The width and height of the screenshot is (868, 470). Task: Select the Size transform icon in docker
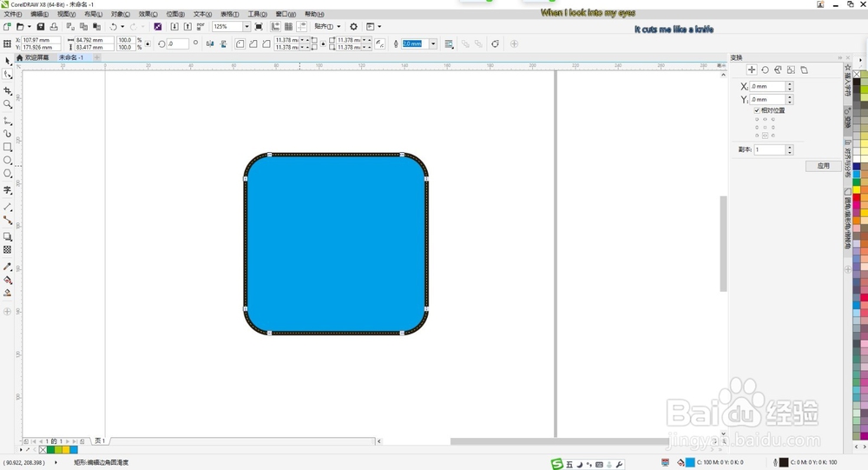791,70
